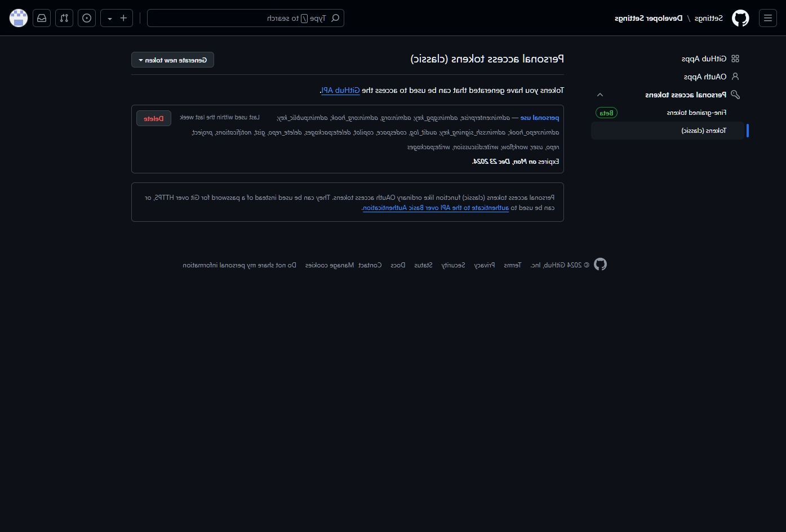The image size is (786, 532).
Task: Click the Beta label badge
Action: coord(606,113)
